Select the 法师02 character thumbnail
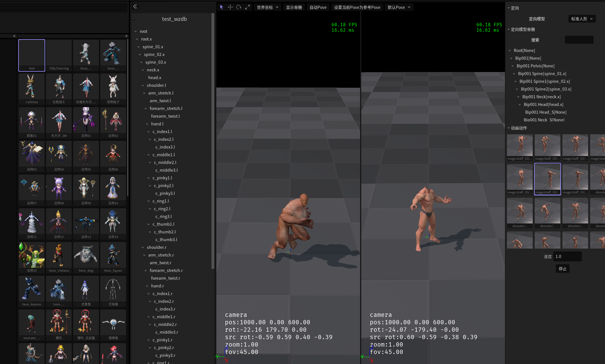Viewport: 605px width, 364px height. (x=113, y=123)
